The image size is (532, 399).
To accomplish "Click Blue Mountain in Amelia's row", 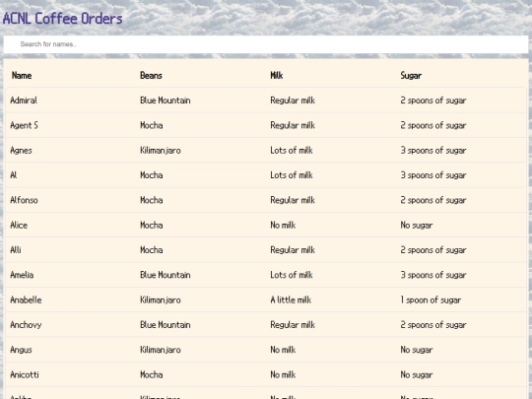I will [x=166, y=275].
